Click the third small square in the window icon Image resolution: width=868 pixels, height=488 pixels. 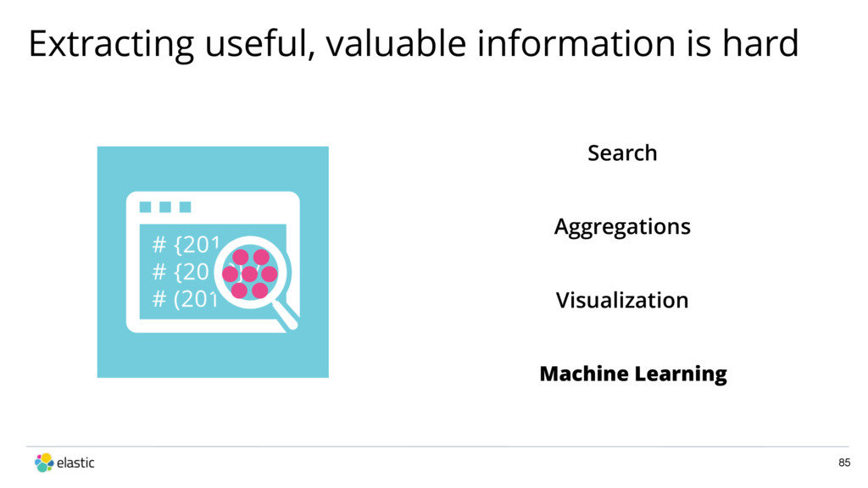coord(185,207)
